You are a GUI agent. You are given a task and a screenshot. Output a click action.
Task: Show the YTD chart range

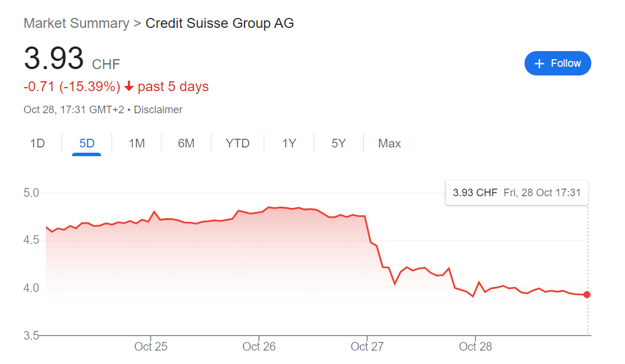(238, 143)
